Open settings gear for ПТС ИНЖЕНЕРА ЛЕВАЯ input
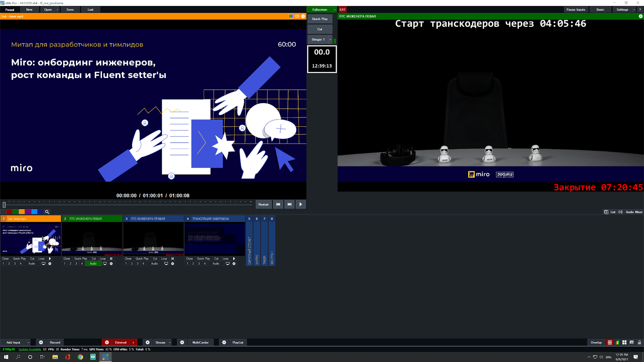The height and width of the screenshot is (362, 644). click(x=111, y=263)
